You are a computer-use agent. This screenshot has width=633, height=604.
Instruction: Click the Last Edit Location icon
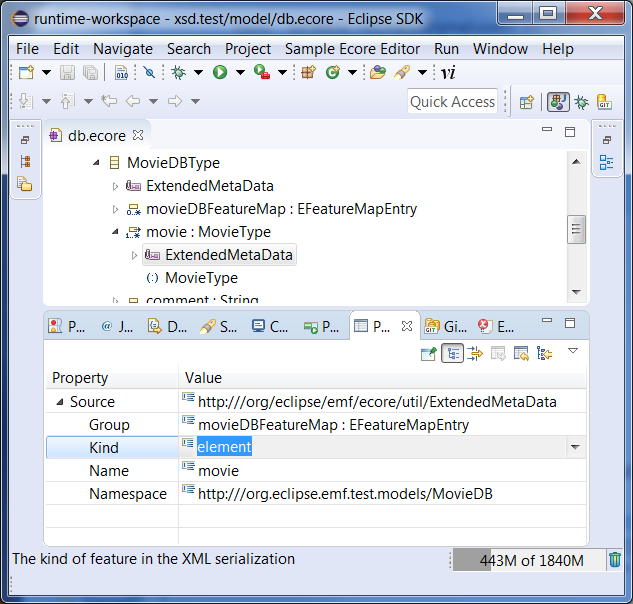pyautogui.click(x=109, y=101)
